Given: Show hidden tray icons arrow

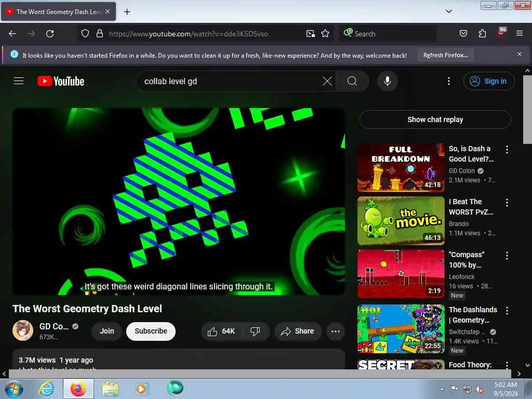Looking at the screenshot, I should tap(442, 389).
